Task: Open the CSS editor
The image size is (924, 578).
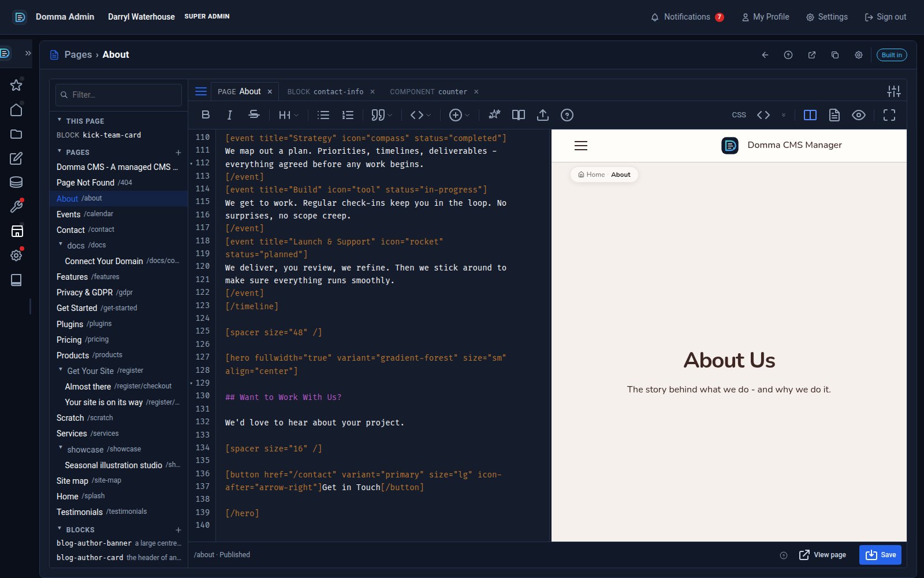Action: tap(739, 115)
